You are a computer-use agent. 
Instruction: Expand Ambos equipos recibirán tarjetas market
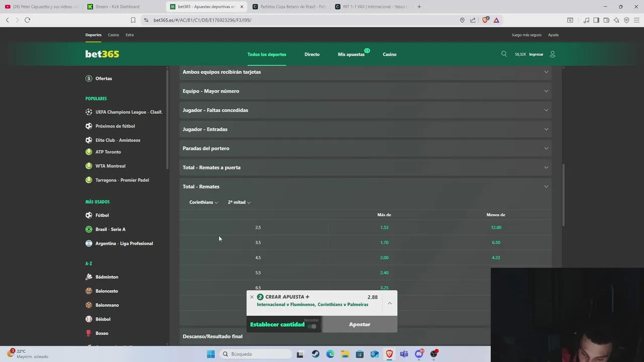click(x=365, y=72)
